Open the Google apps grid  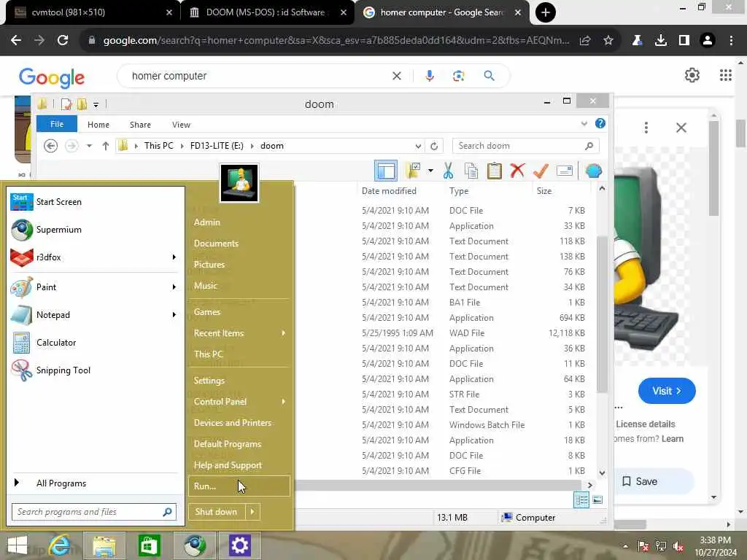(726, 75)
